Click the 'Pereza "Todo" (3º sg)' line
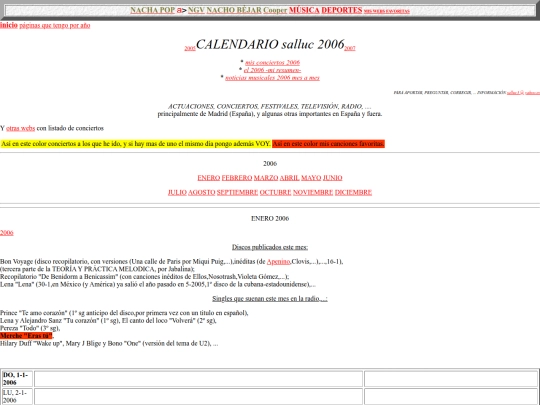540x405 pixels. (30, 328)
